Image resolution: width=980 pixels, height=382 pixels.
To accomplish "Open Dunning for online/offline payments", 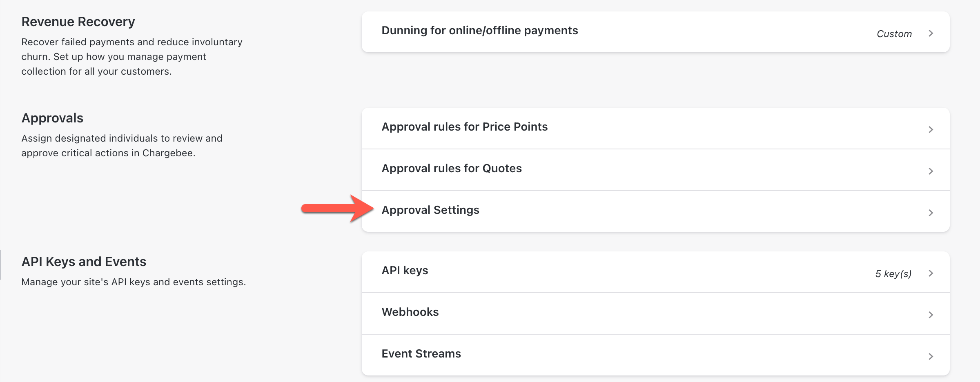I will 479,31.
